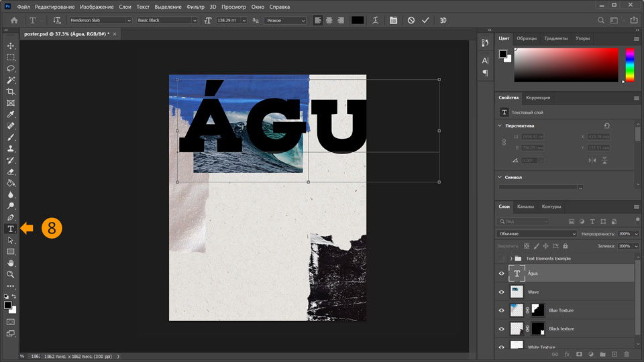Open the blend mode dropdown Обычные
The image size is (644, 362).
(x=537, y=233)
